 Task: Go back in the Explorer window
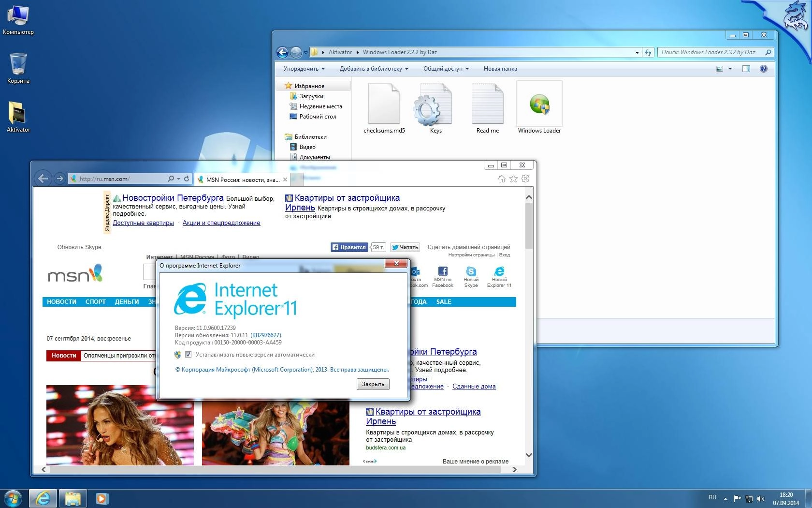pyautogui.click(x=283, y=52)
